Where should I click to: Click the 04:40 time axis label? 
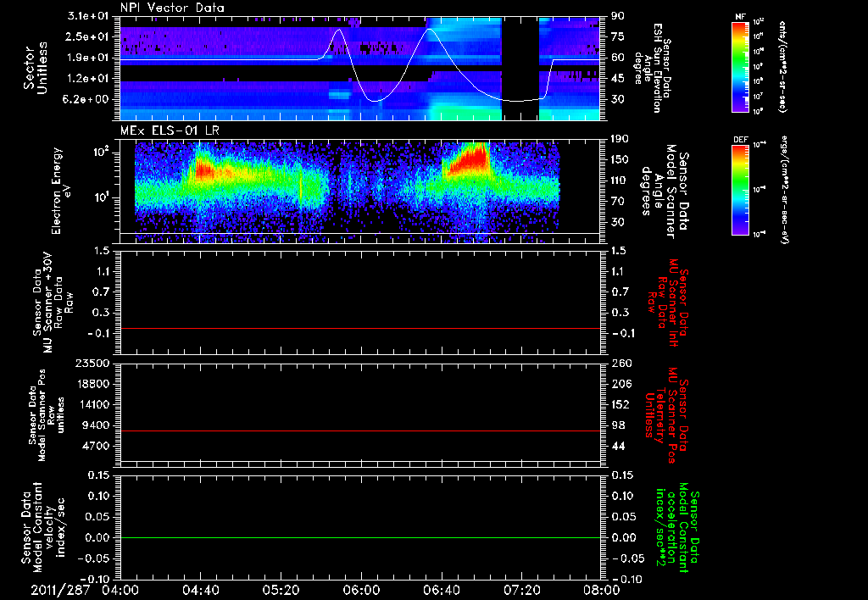[200, 590]
